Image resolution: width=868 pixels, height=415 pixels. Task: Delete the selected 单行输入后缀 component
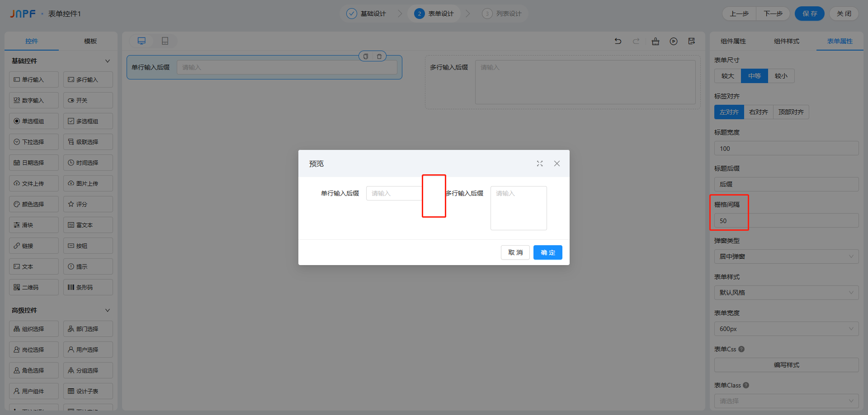[379, 56]
